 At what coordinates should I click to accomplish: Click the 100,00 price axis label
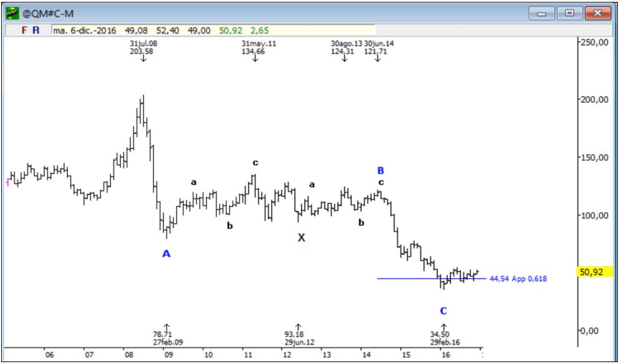594,215
